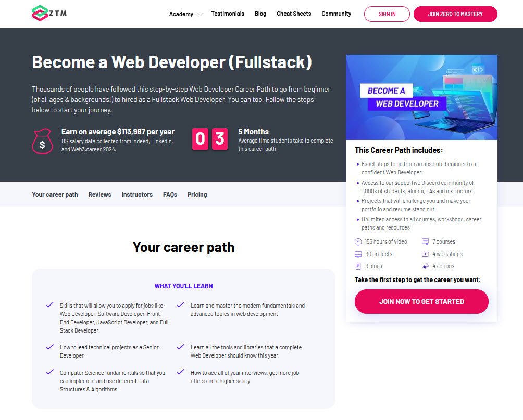Click the '4 actions' text
Image resolution: width=523 pixels, height=420 pixels.
click(443, 266)
